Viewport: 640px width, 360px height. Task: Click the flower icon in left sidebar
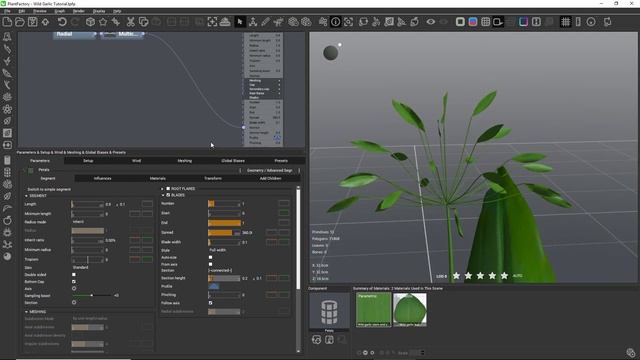coord(7,109)
